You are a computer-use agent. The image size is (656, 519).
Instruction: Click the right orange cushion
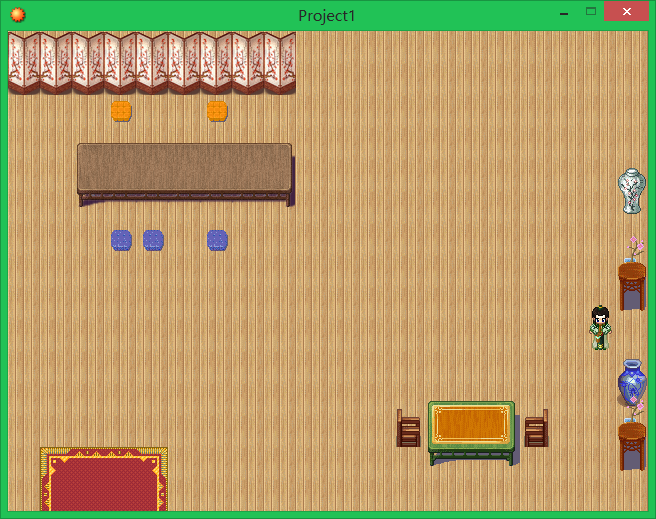(217, 111)
